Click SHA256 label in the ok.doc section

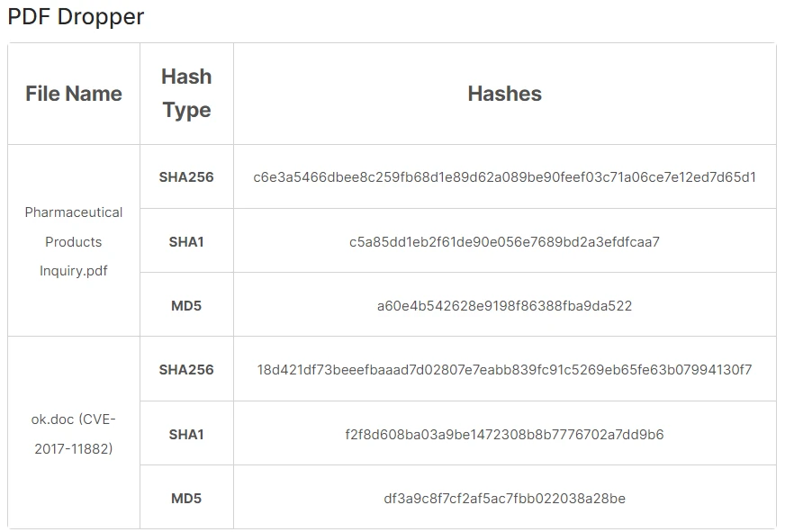coord(186,370)
